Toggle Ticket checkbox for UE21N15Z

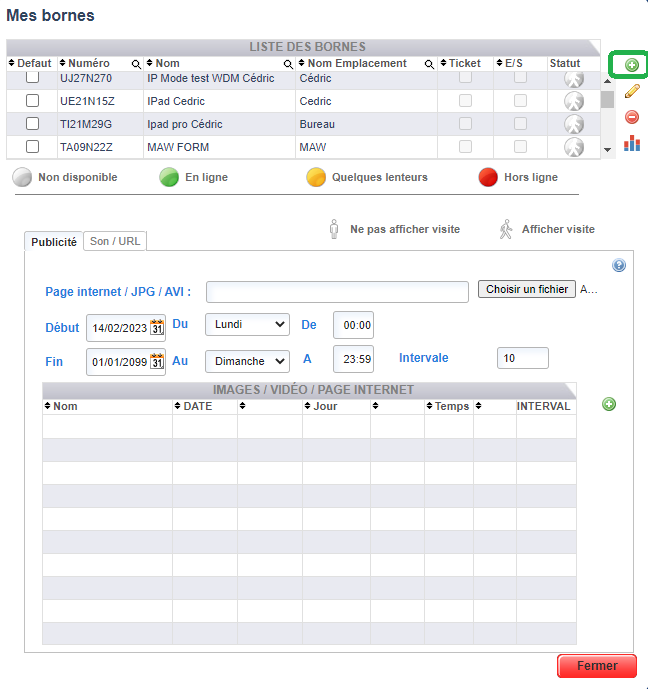coord(465,101)
